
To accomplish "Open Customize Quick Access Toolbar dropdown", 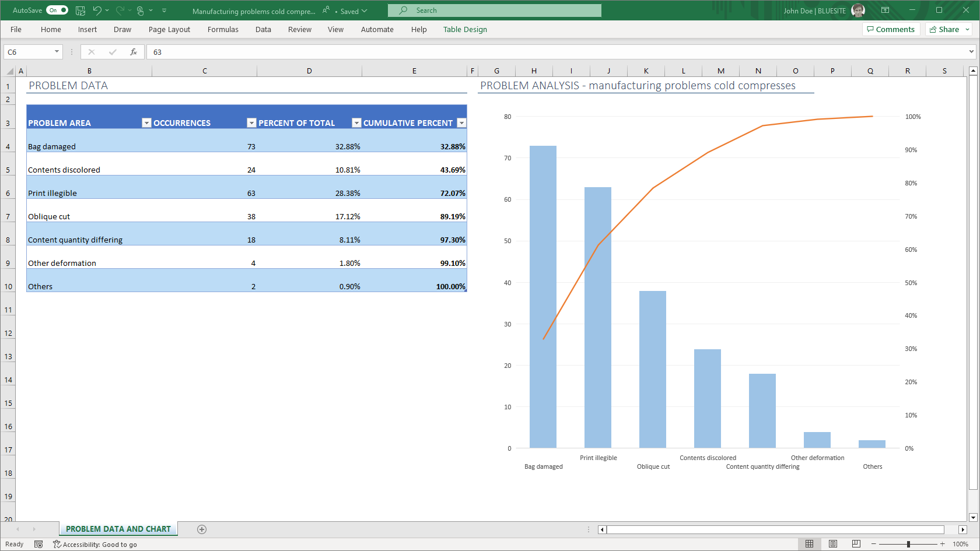I will coord(164,10).
